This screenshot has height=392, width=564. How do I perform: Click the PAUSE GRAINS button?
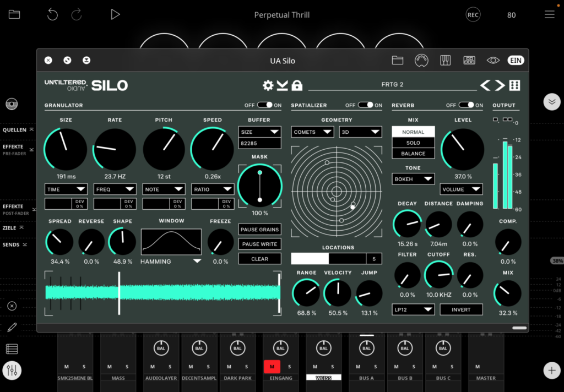tap(260, 230)
